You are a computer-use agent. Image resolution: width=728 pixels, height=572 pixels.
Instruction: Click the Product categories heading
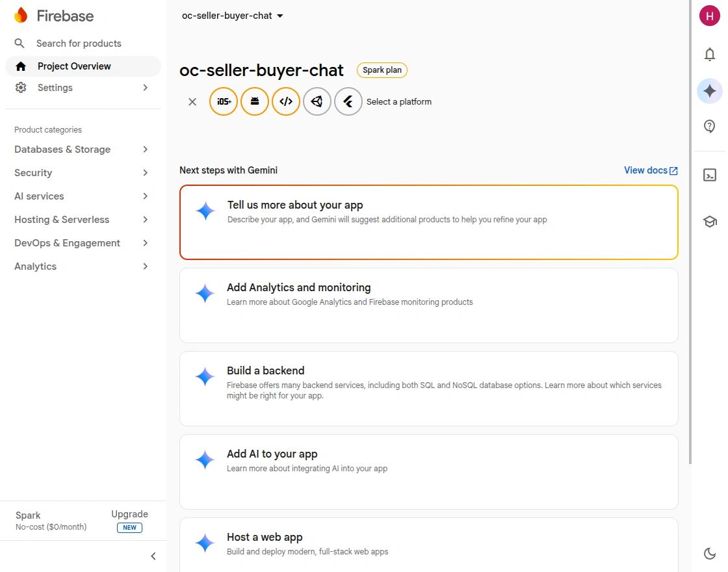pos(48,129)
